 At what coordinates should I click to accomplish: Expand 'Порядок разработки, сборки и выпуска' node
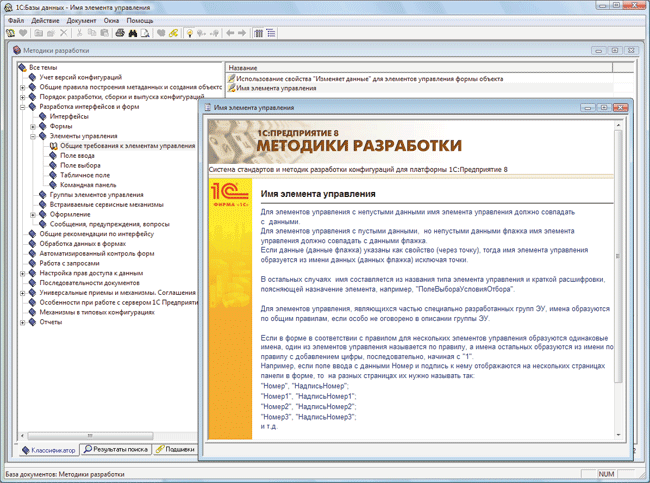[x=23, y=97]
